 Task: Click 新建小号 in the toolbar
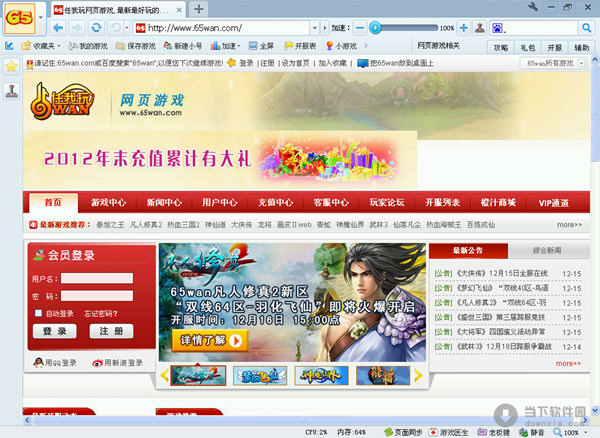click(183, 46)
